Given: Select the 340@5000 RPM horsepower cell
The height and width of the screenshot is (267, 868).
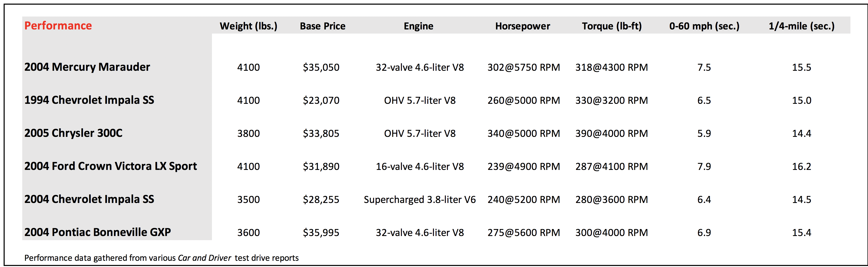Looking at the screenshot, I should click(x=523, y=133).
